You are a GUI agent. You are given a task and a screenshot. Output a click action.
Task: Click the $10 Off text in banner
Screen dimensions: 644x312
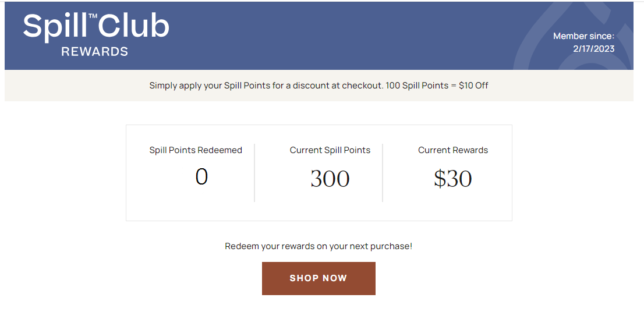tap(473, 86)
